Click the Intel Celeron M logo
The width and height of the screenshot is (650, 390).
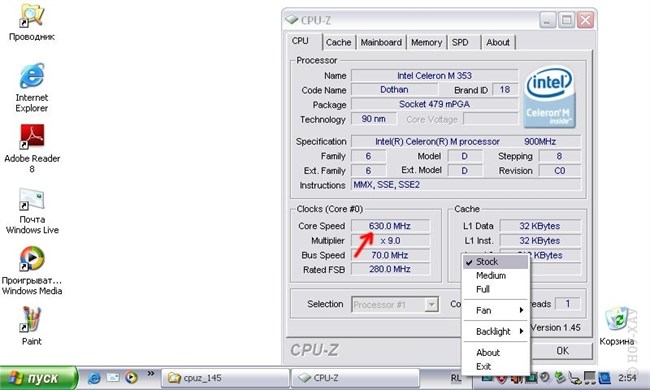(x=549, y=97)
